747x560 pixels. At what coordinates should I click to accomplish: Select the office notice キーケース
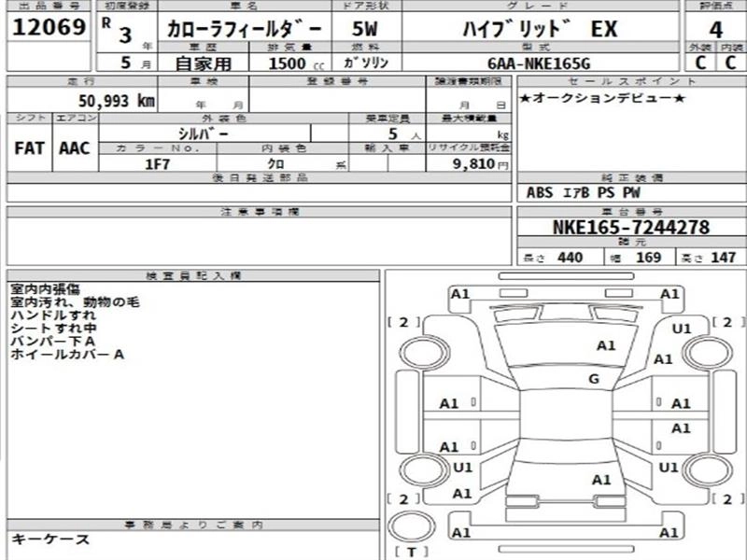50,539
